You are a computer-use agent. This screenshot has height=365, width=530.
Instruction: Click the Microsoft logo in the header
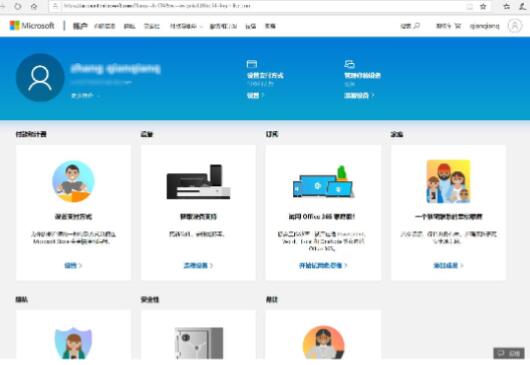32,26
